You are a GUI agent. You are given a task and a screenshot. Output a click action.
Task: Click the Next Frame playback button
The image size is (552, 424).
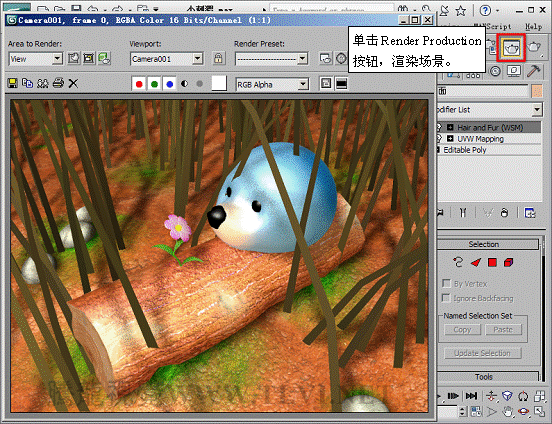453,396
